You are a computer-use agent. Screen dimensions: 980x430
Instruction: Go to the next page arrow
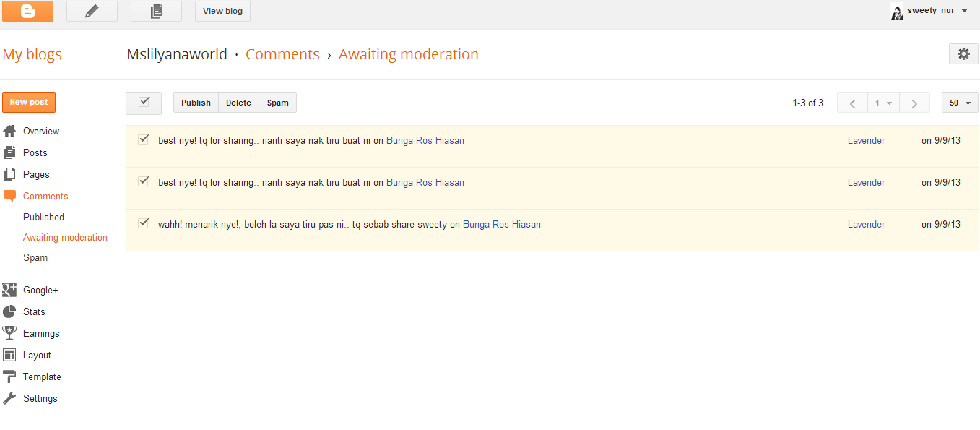coord(914,103)
